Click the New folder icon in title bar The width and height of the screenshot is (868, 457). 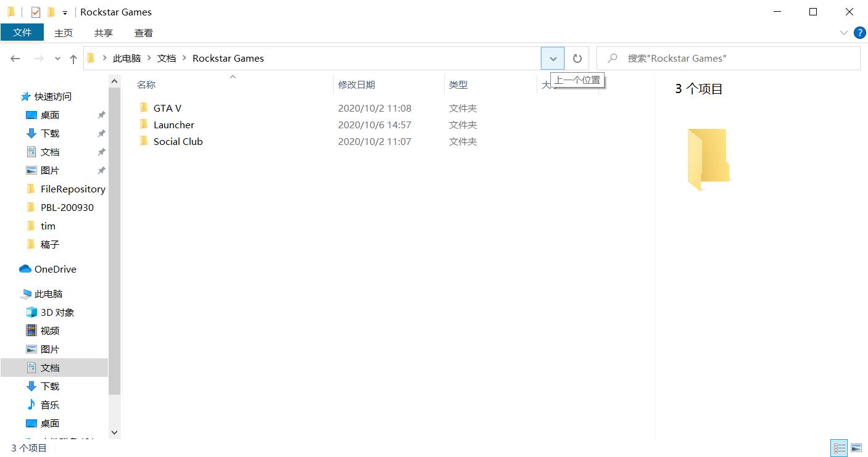(x=51, y=12)
